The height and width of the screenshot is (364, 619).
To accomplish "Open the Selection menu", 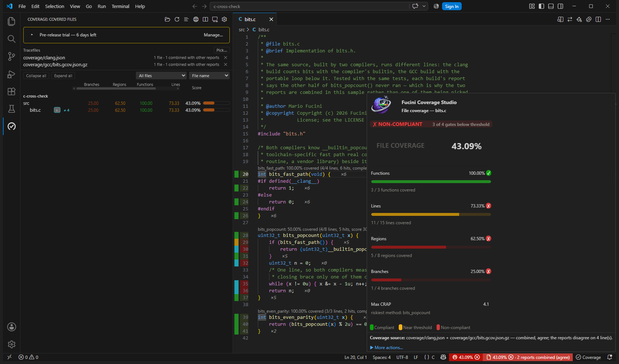I will (x=55, y=6).
